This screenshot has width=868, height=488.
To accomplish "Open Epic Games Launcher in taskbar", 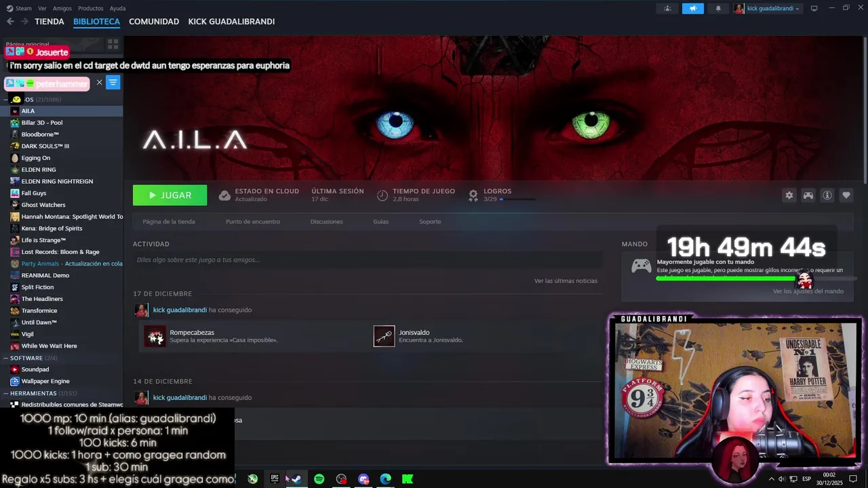I will 275,479.
